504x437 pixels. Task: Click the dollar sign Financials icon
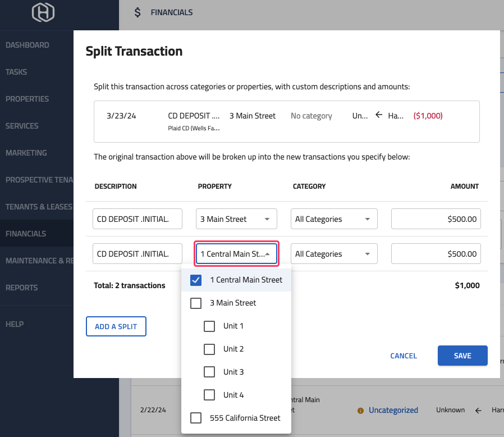click(138, 12)
